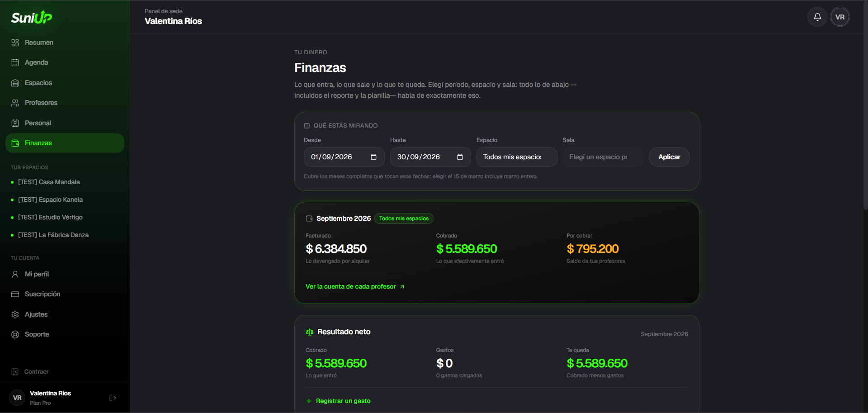Image resolution: width=868 pixels, height=413 pixels.
Task: Click the SuniUp logo
Action: tap(32, 17)
